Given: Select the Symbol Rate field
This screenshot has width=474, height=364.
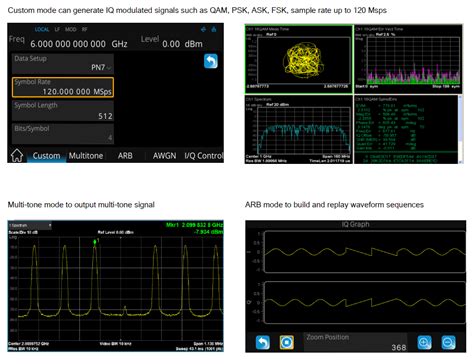Looking at the screenshot, I should coord(63,87).
